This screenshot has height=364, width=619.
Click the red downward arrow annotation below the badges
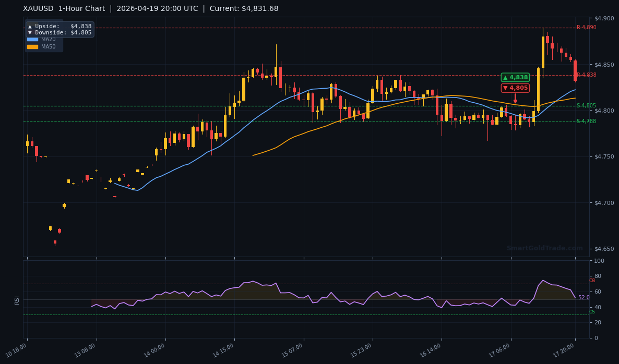click(x=516, y=97)
